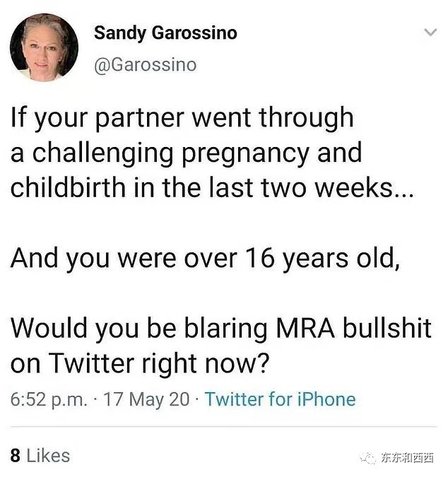
Task: Click the line "Would you be blaring MRA bullshit"
Action: [220, 329]
